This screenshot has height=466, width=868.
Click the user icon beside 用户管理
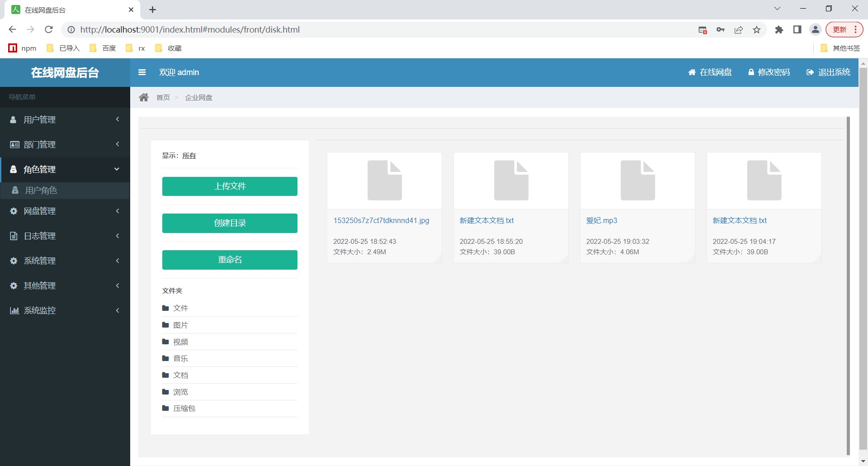[14, 120]
